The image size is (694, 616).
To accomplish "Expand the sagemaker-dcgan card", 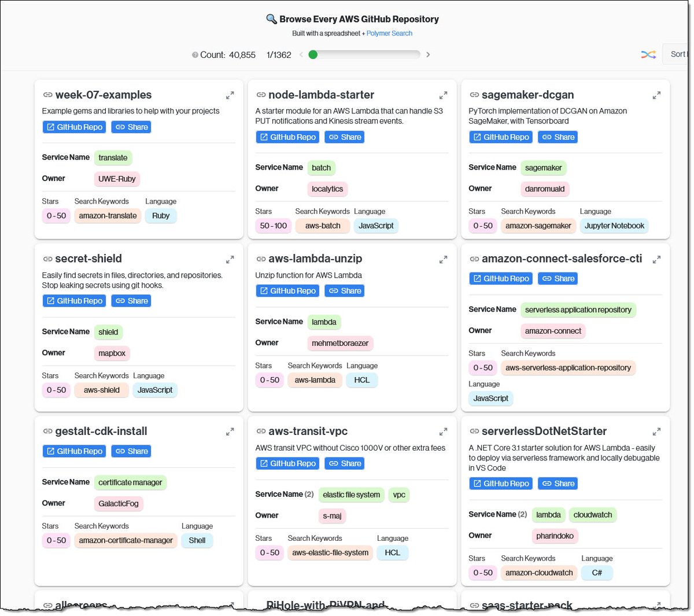I will [x=656, y=95].
